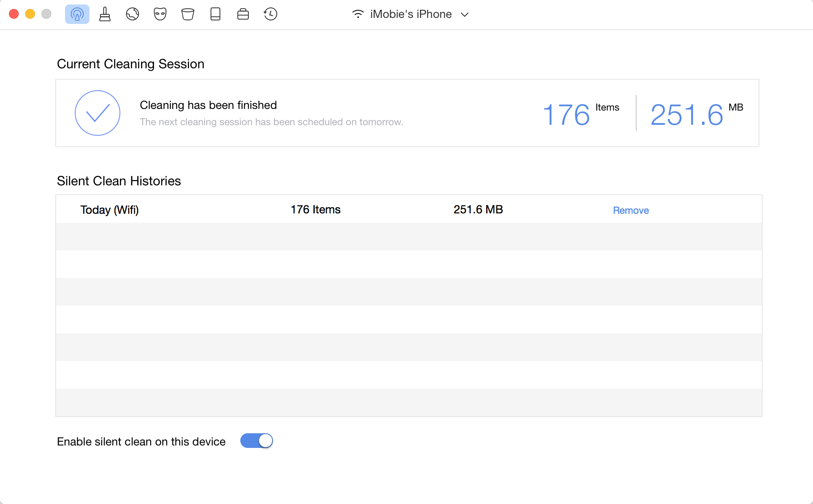The width and height of the screenshot is (813, 504).
Task: Open the Privacy Clean mask icon
Action: point(160,14)
